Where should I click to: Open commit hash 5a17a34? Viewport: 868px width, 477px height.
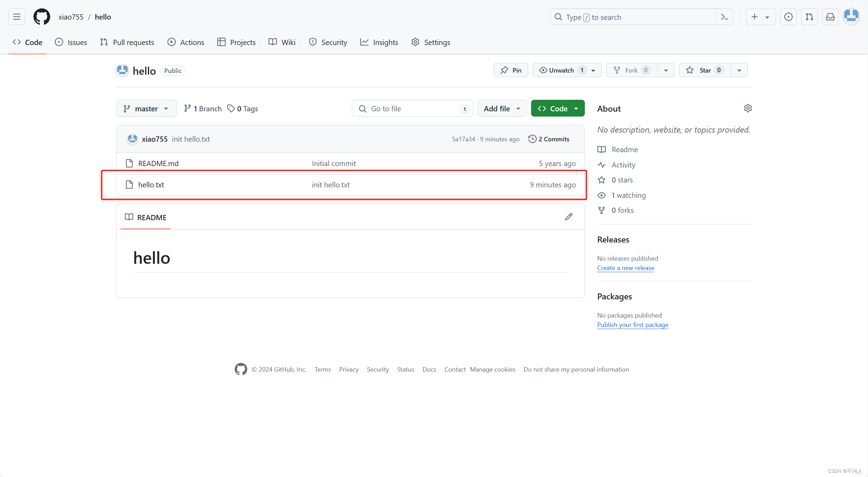pyautogui.click(x=463, y=139)
